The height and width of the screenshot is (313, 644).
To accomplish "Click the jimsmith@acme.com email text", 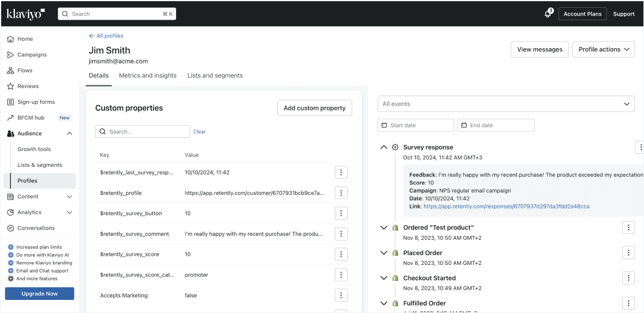I will click(118, 61).
